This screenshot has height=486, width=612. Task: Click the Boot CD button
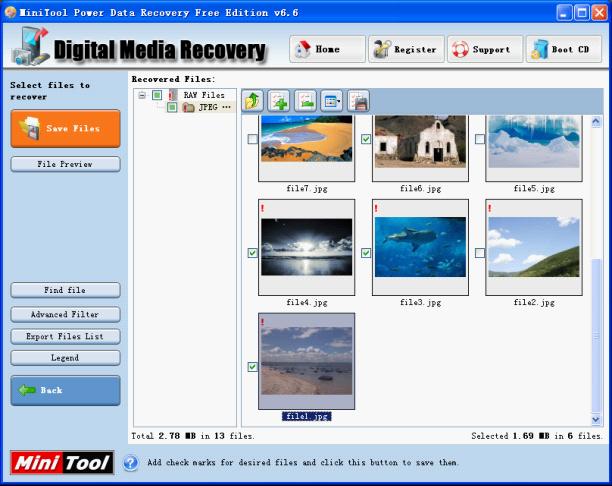[564, 49]
